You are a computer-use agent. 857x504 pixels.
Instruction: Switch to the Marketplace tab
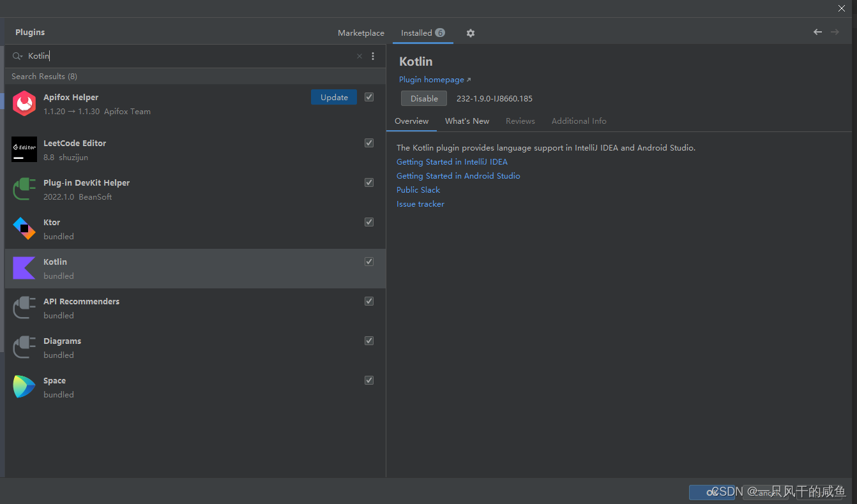tap(361, 33)
